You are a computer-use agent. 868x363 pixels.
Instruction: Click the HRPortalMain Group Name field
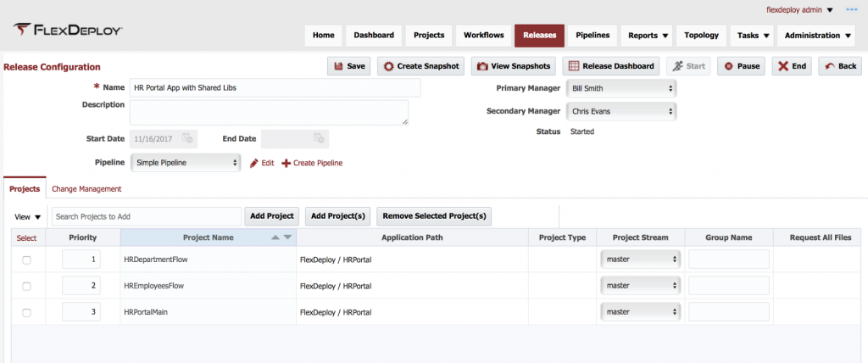coord(729,312)
